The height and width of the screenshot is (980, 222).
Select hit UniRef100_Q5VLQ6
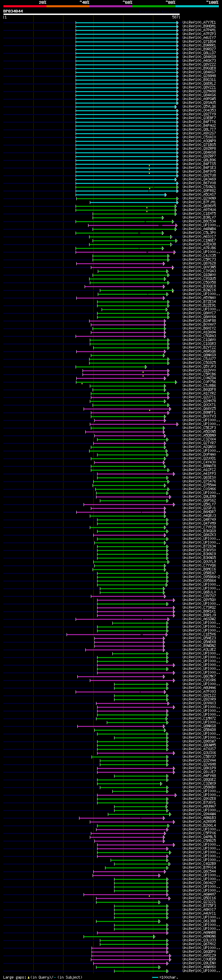point(199,106)
